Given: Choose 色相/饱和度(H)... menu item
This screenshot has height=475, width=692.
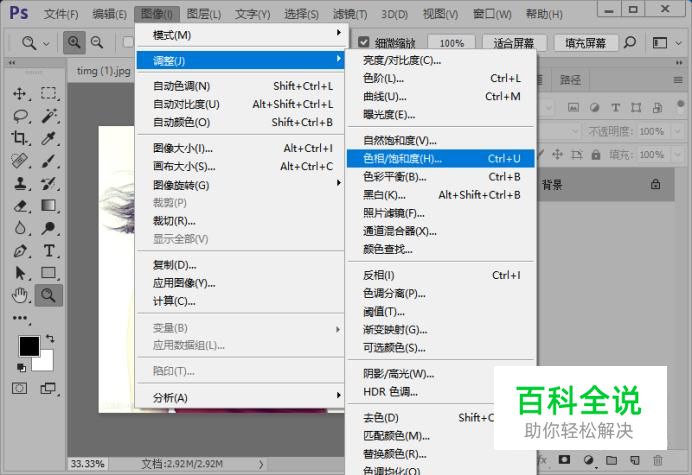Looking at the screenshot, I should pyautogui.click(x=440, y=158).
